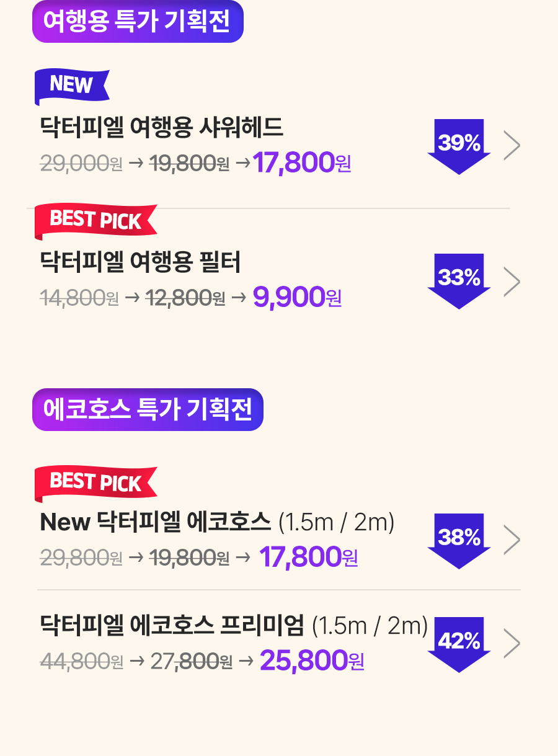Image resolution: width=558 pixels, height=756 pixels.
Task: Click the 38% discount arrow badge
Action: [459, 541]
